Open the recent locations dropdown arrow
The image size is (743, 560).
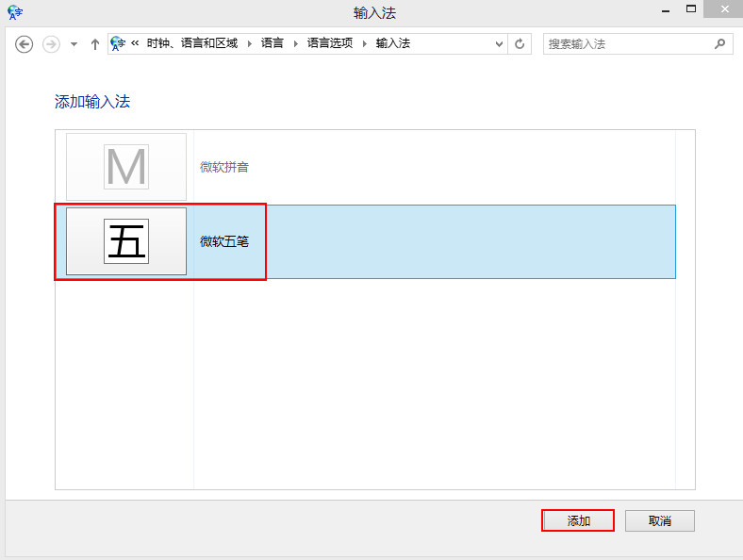coord(74,44)
